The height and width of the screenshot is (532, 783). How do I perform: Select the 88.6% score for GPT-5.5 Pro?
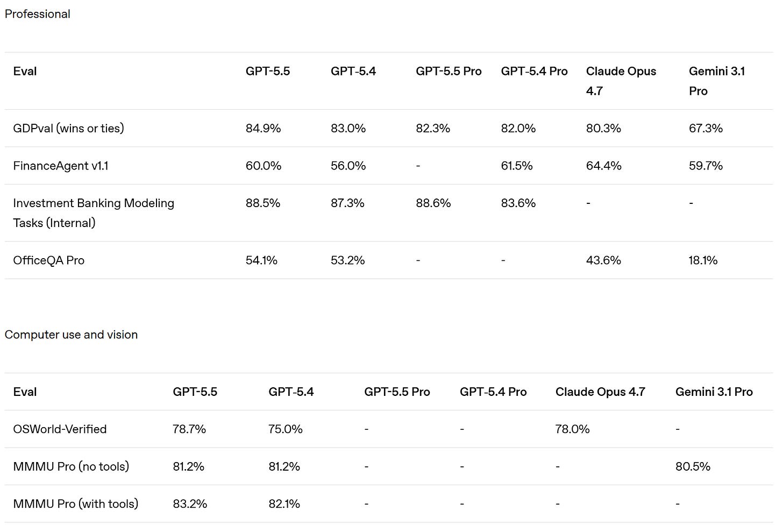click(433, 203)
